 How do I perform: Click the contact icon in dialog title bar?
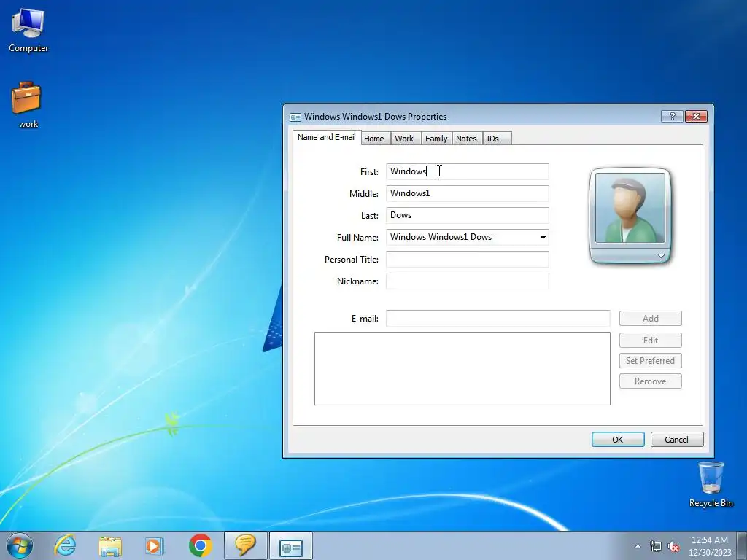coord(295,117)
